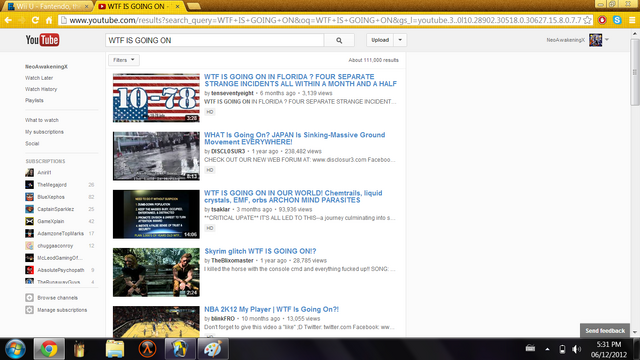Image resolution: width=640 pixels, height=360 pixels.
Task: Click in the YouTube search box
Action: coord(215,40)
